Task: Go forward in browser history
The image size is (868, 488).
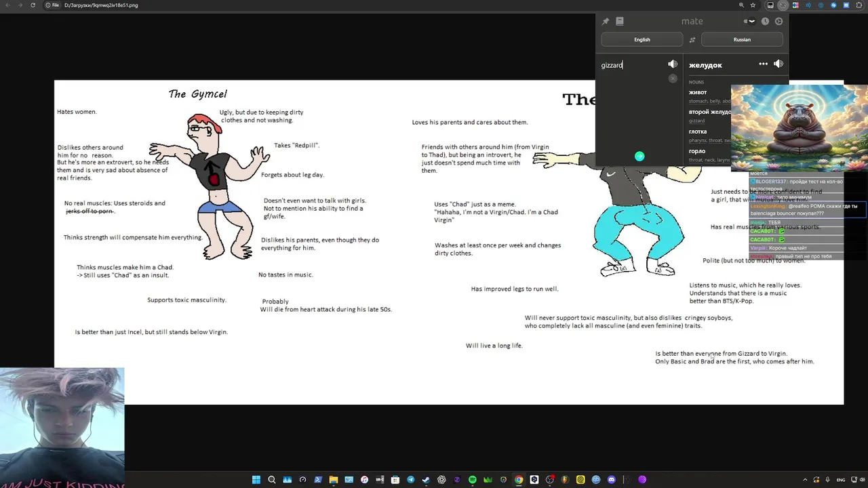Action: (20, 5)
